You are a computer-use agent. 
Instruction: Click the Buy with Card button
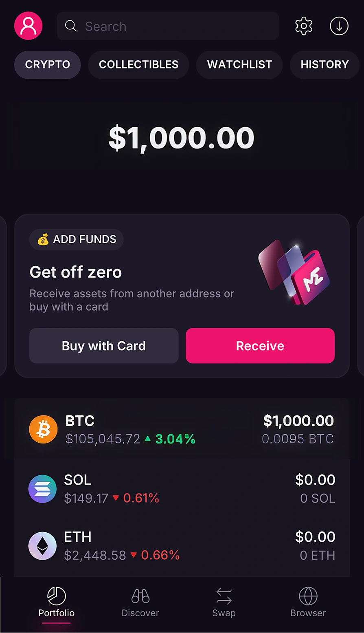(x=104, y=346)
